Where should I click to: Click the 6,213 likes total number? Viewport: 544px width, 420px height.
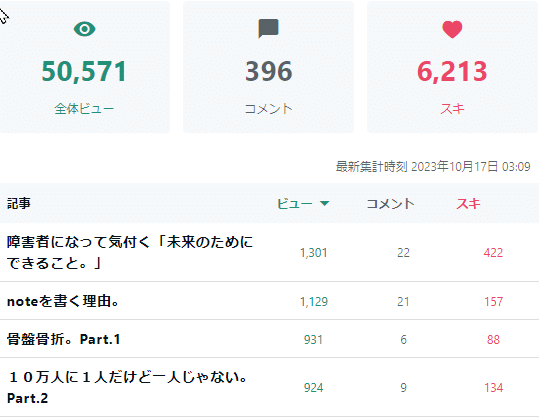coord(452,71)
